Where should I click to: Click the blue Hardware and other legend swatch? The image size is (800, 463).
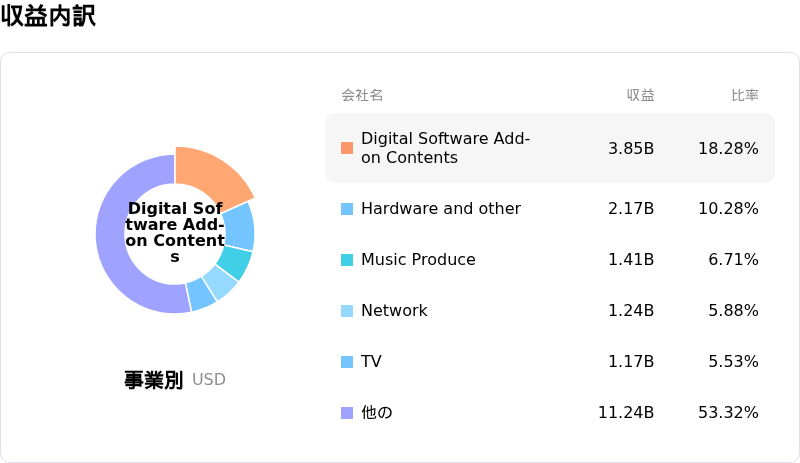point(347,209)
